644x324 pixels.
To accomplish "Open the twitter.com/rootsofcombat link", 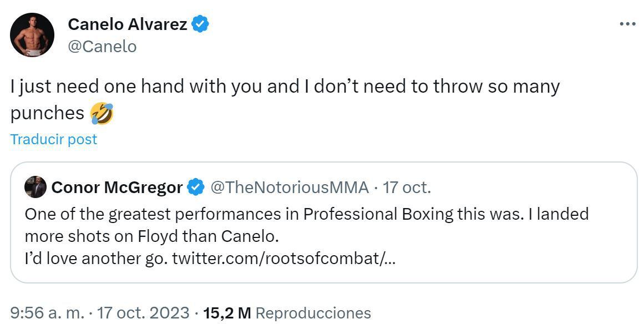I will pyautogui.click(x=283, y=258).
